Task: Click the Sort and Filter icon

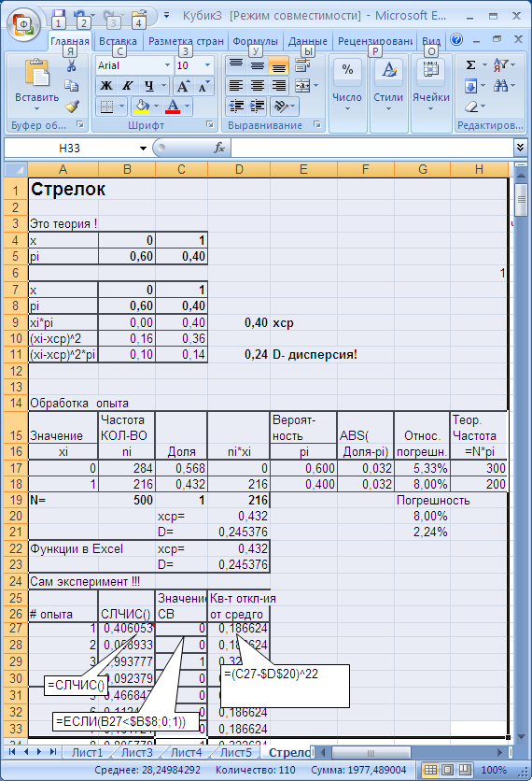Action: point(500,65)
